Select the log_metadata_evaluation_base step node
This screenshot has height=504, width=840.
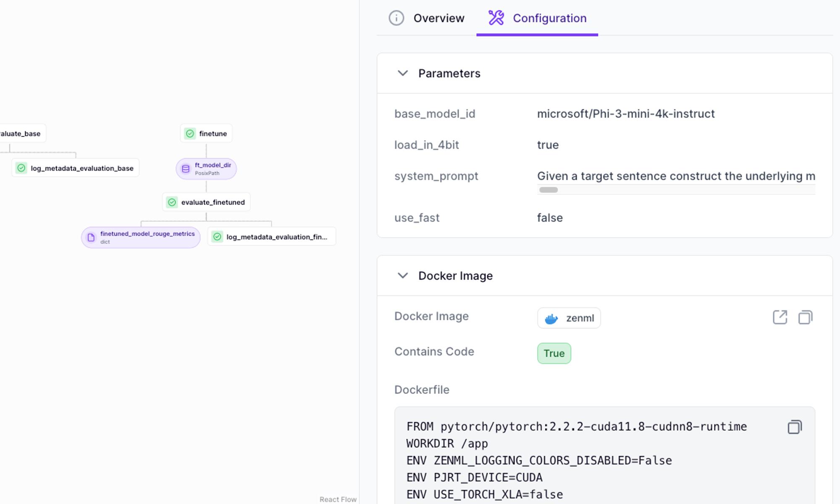[x=75, y=168]
